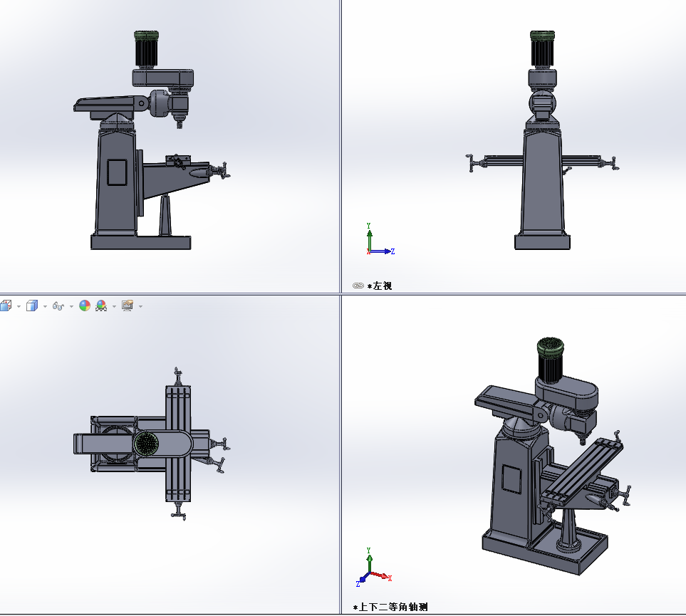Click the *上下二等角轴测 view label
This screenshot has height=616, width=686.
pos(390,607)
